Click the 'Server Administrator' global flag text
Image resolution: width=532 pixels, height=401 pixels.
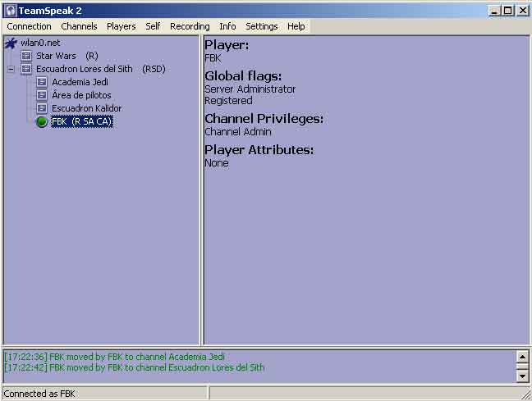click(250, 89)
